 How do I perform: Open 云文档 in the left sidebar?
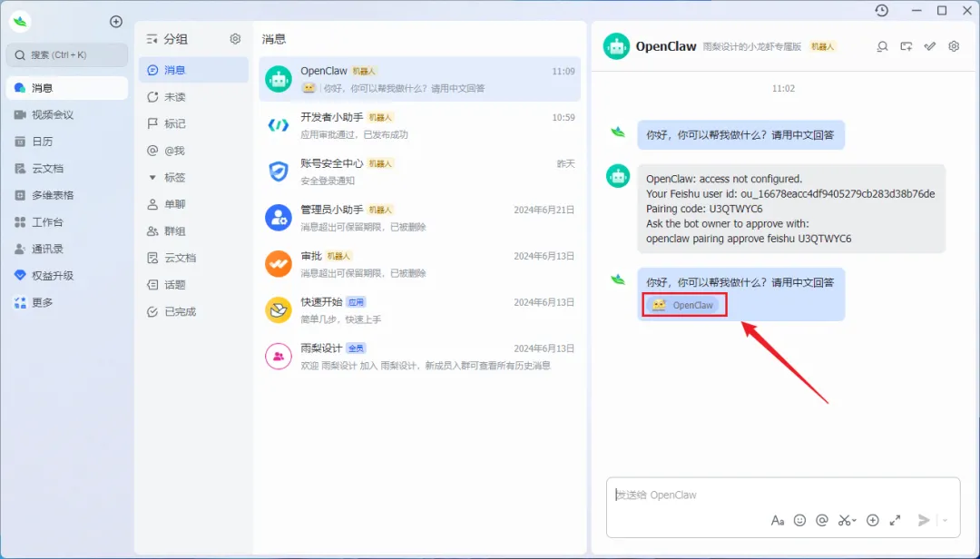(x=67, y=169)
